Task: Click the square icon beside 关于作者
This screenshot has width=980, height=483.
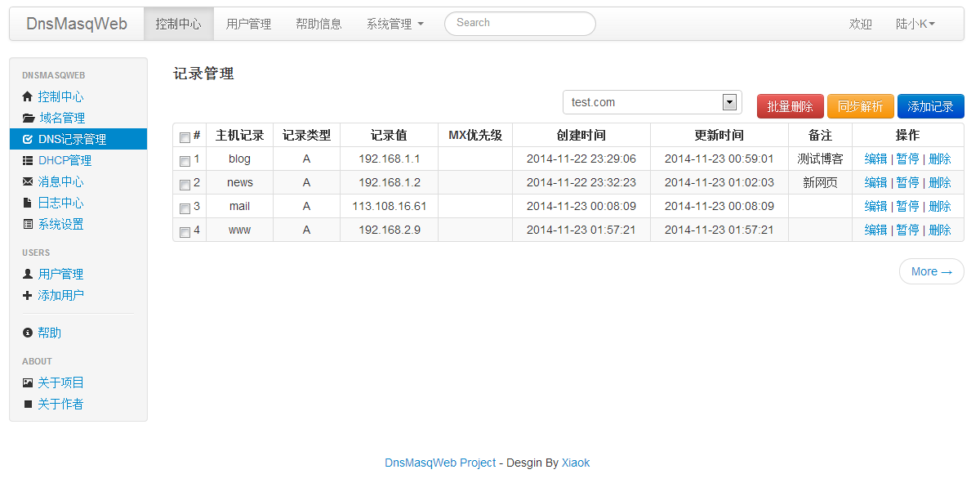Action: (x=28, y=404)
